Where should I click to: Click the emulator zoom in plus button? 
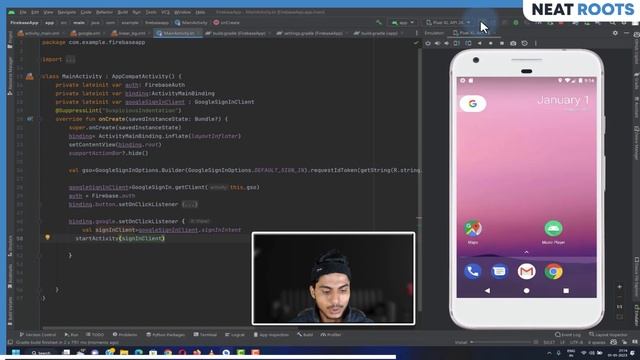tap(619, 287)
